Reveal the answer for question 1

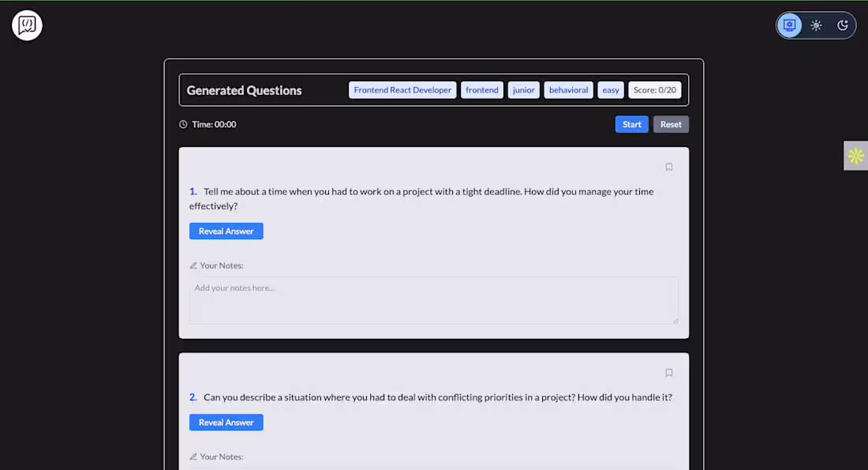[x=226, y=231]
